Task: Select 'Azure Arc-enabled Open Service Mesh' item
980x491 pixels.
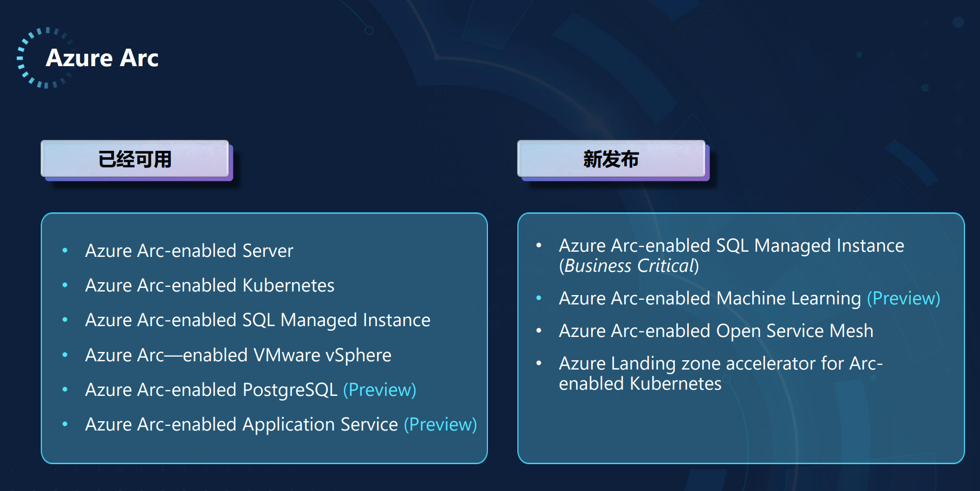Action: (716, 331)
